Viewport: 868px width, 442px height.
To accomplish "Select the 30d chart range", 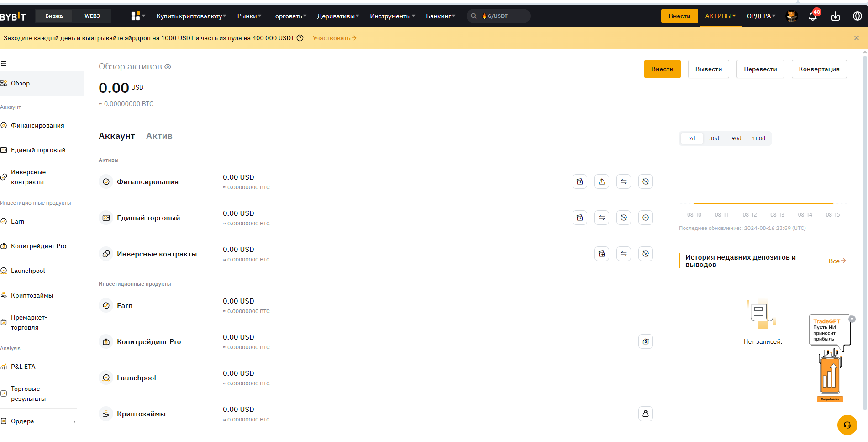I will (x=714, y=138).
